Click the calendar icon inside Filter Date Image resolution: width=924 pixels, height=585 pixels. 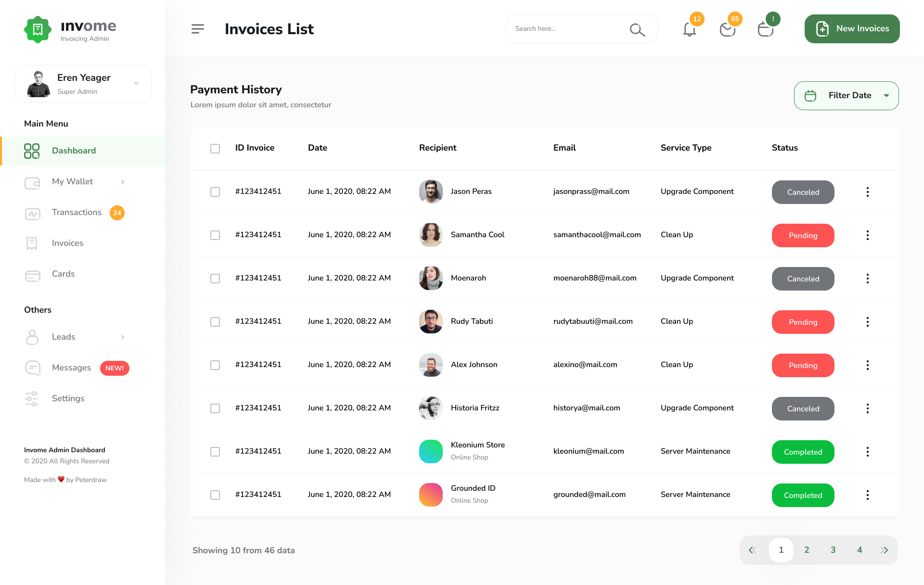pyautogui.click(x=810, y=95)
